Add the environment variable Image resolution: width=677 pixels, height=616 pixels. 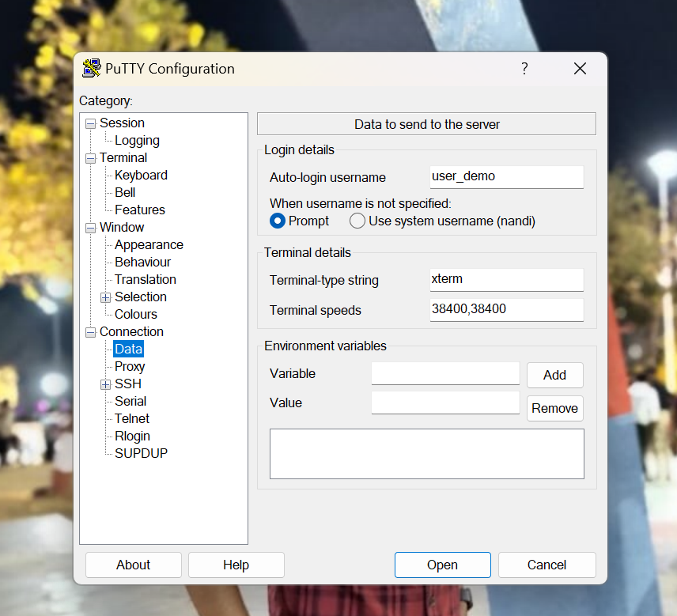tap(555, 375)
